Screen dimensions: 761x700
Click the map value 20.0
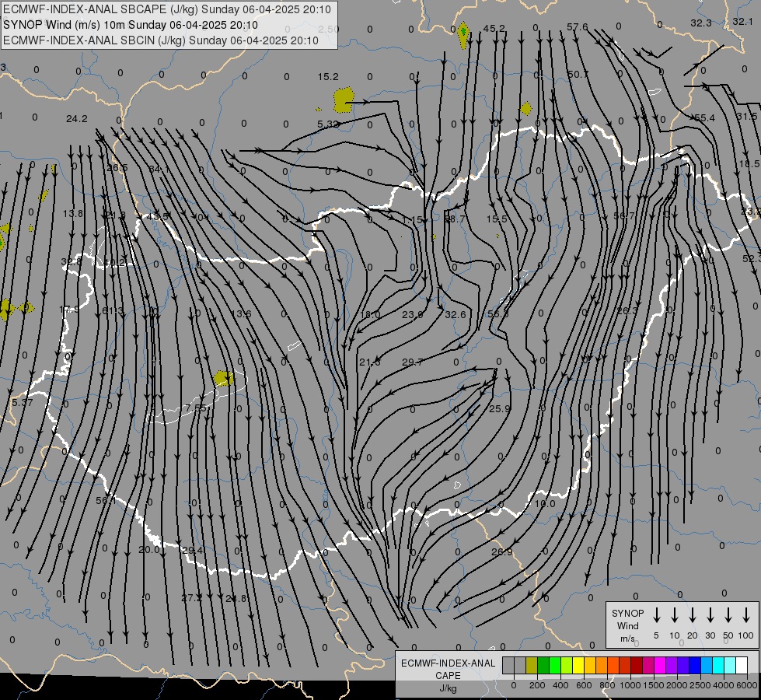(149, 550)
